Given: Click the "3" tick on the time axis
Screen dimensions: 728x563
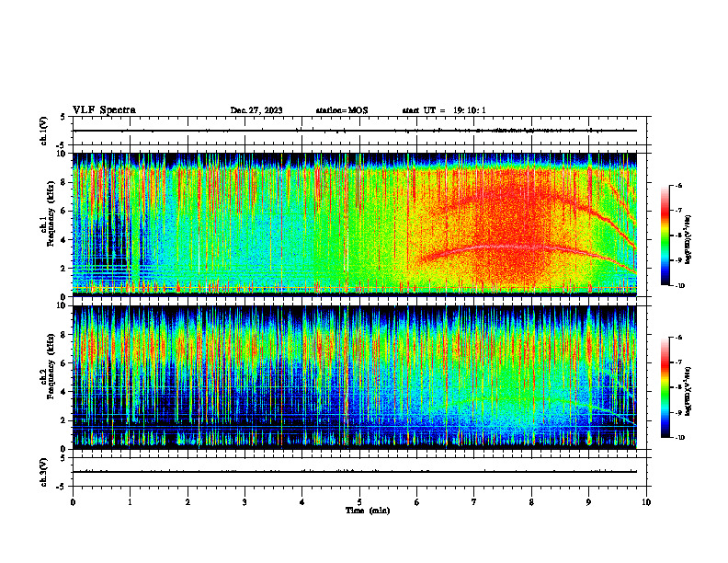Looking at the screenshot, I should click(245, 502).
